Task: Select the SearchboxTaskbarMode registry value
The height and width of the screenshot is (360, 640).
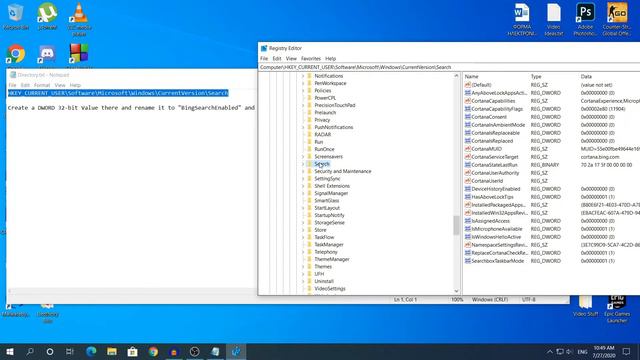Action: (497, 261)
